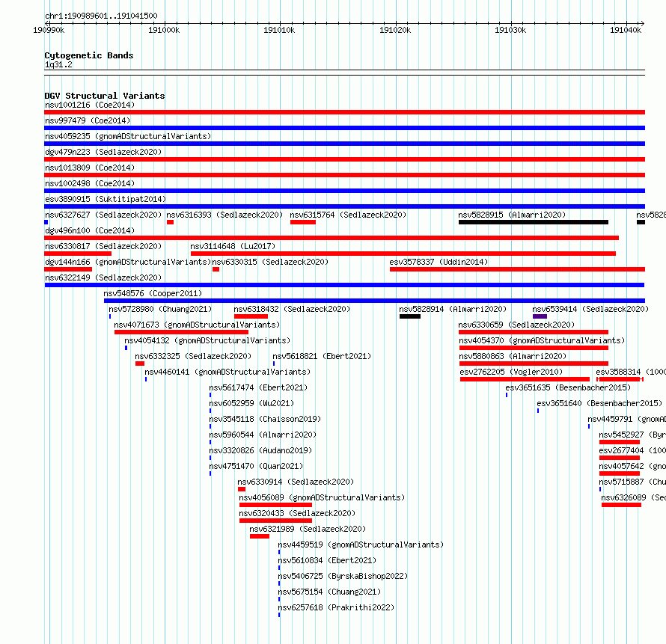Click the nsv1001216 (Coe2014) variant label
The image size is (666, 644).
[x=90, y=105]
